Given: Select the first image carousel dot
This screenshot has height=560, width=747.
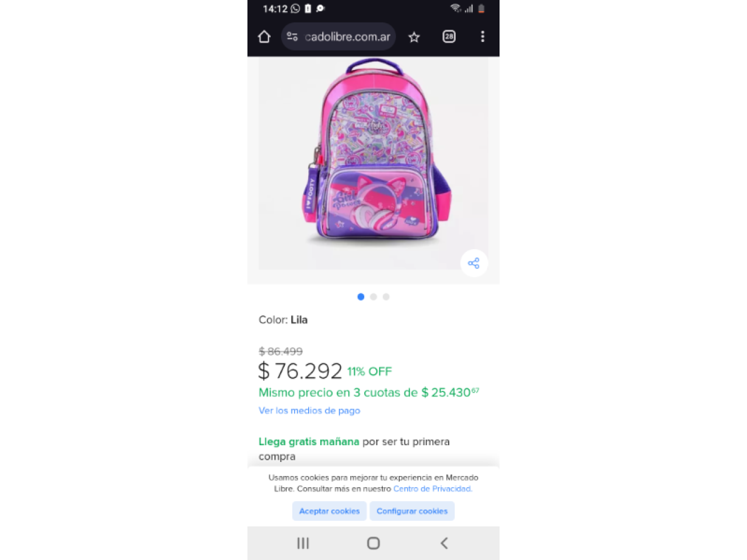Looking at the screenshot, I should (361, 297).
